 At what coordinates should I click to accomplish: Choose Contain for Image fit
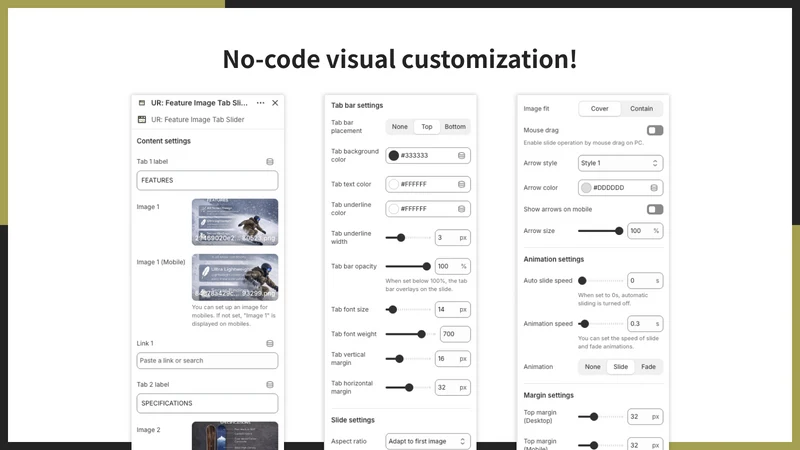pos(641,109)
